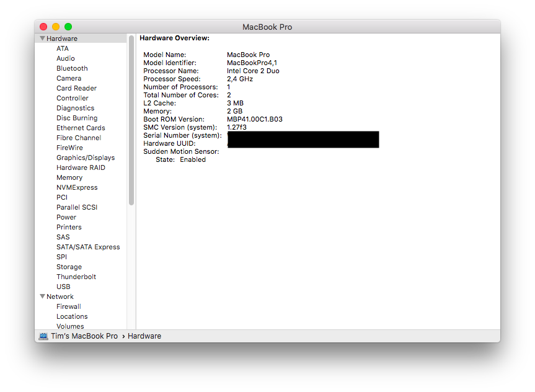This screenshot has width=535, height=392.
Task: Click the Intel Core 2 Duo value
Action: tap(253, 71)
